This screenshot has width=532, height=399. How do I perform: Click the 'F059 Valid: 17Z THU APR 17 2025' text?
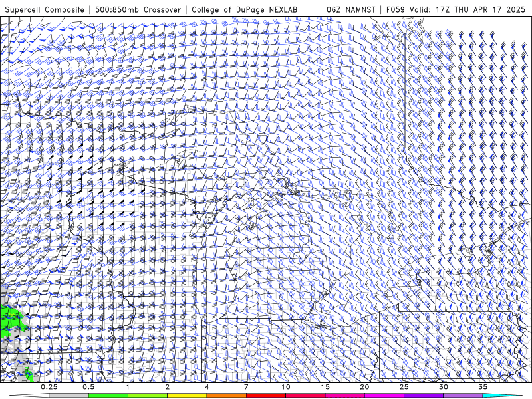[x=456, y=9]
